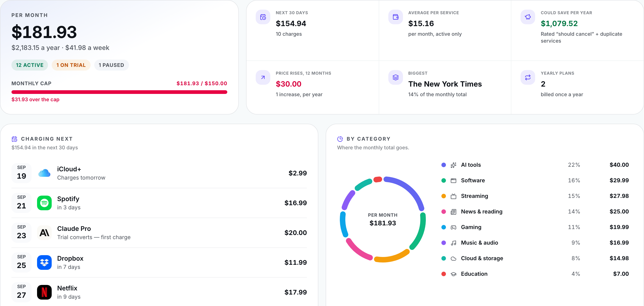Click the calendar icon next to Charging Next heading
644x306 pixels.
point(14,139)
